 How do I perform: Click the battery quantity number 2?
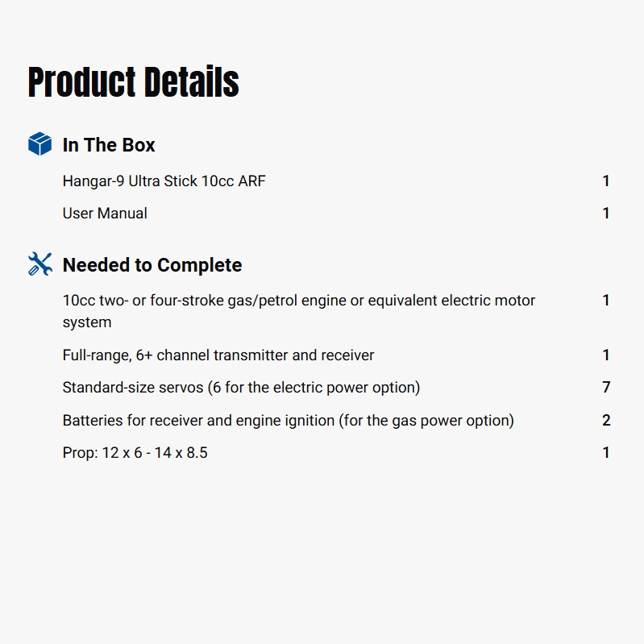tap(606, 420)
